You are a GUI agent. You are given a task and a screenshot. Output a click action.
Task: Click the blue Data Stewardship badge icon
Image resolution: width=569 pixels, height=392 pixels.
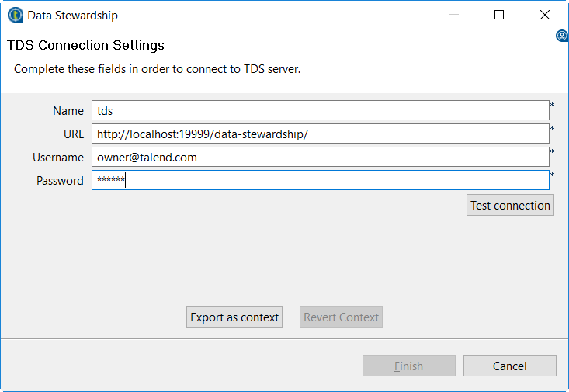563,36
